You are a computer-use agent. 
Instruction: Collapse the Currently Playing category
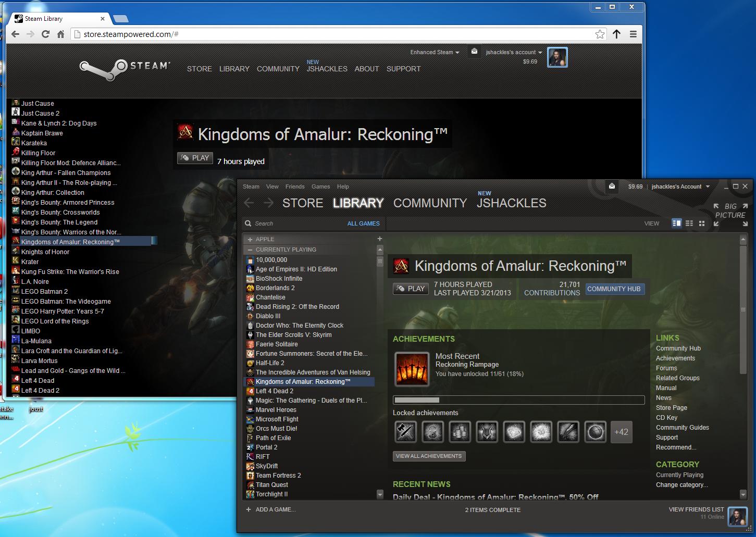250,249
